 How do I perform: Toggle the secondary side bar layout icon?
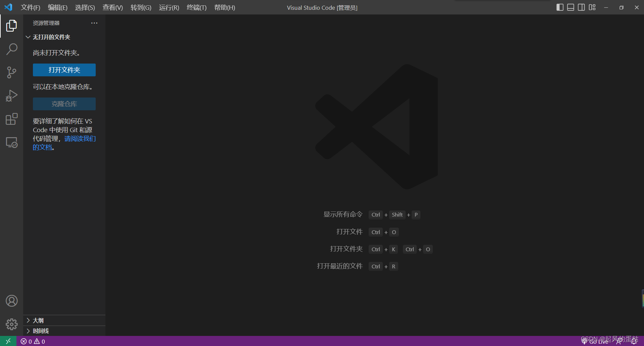(x=581, y=7)
